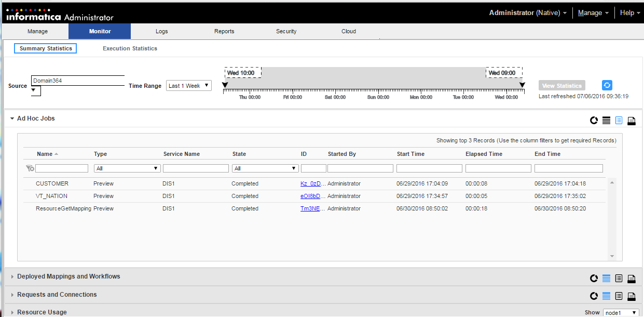Image resolution: width=644 pixels, height=317 pixels.
Task: Click the left timeline range marker
Action: pos(225,85)
